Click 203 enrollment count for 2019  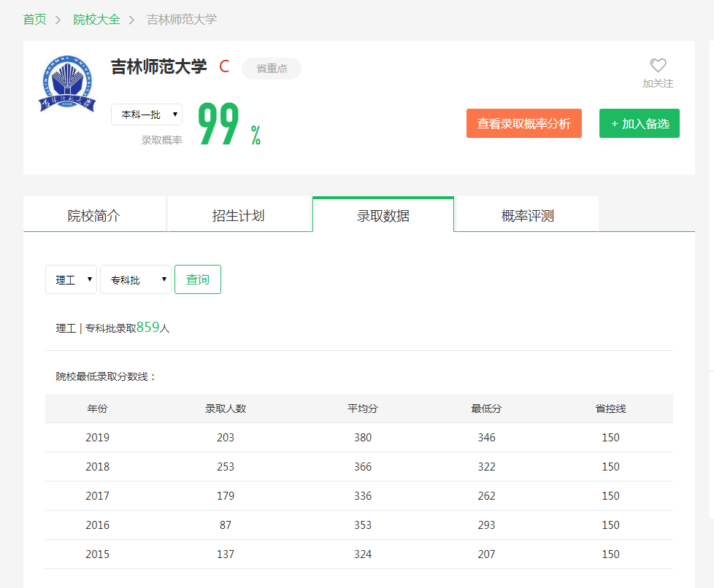point(226,438)
